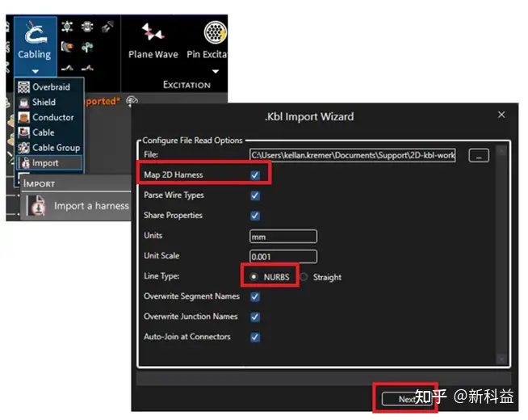Toggle the Parse Wire Types checkbox
This screenshot has height=420, width=528.
coord(255,195)
